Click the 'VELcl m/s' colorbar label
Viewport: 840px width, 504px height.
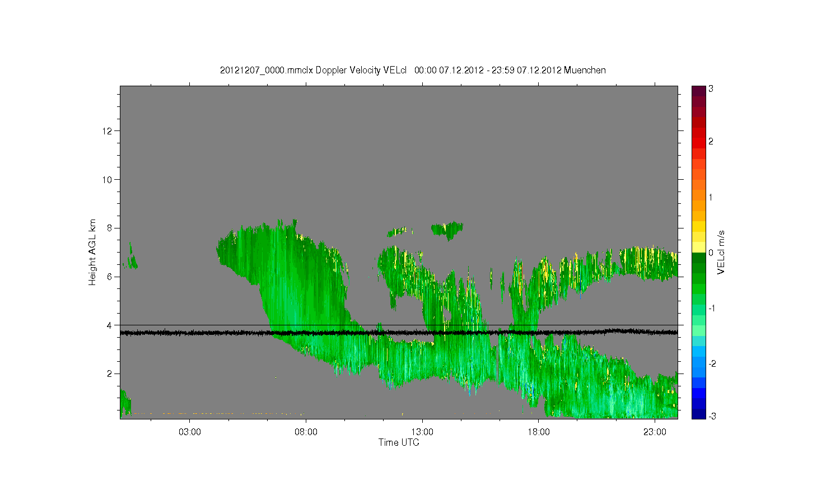(x=721, y=252)
